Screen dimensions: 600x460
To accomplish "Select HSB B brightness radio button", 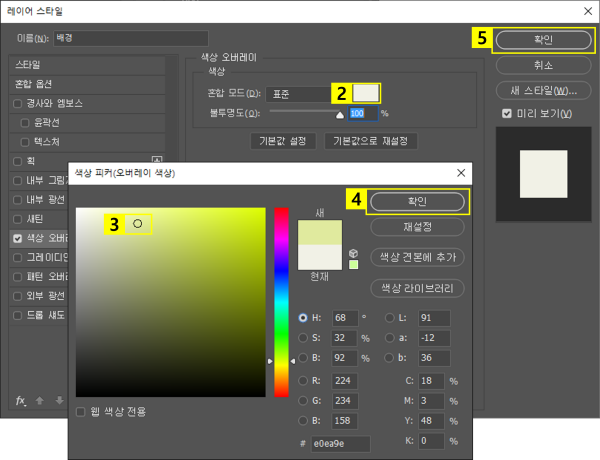I will click(x=303, y=358).
